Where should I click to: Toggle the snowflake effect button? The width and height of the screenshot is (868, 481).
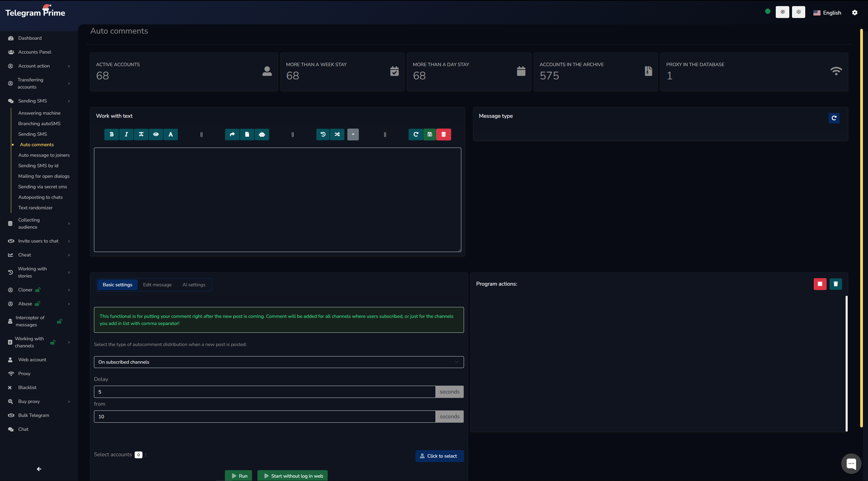[798, 12]
